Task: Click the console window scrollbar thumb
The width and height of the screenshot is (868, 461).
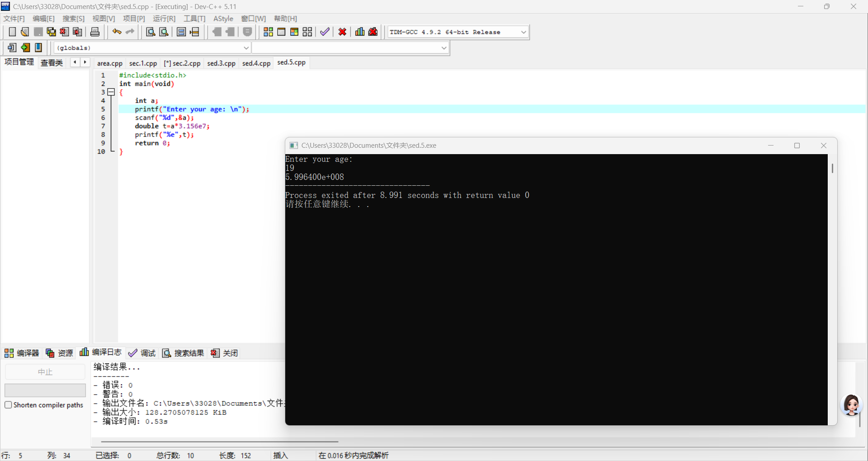Action: coord(832,168)
